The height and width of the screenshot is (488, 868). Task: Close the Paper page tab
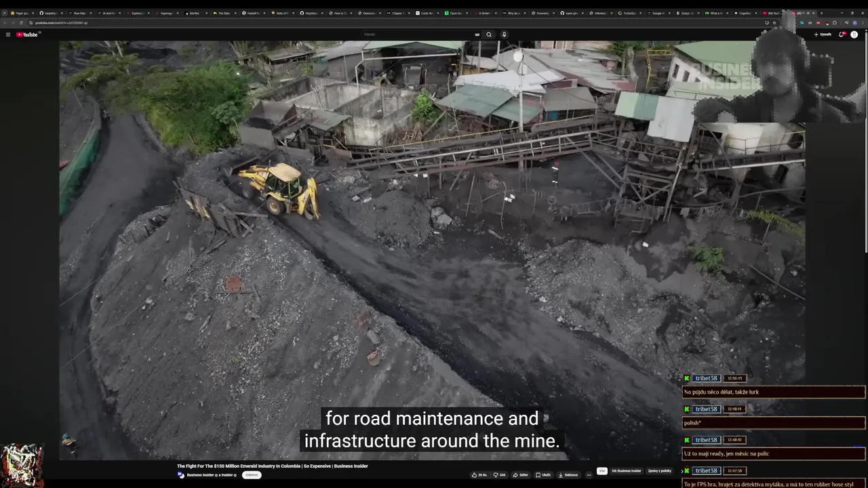point(35,13)
